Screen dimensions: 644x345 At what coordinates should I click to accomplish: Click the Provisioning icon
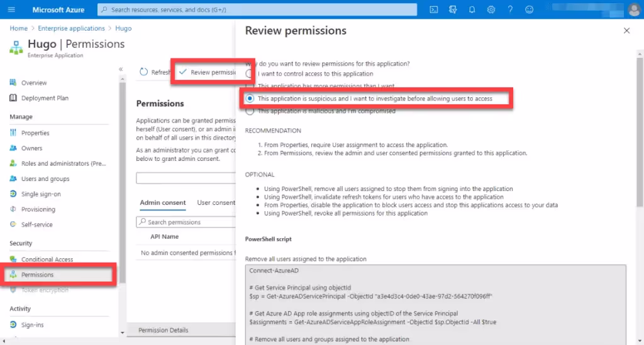coord(13,209)
